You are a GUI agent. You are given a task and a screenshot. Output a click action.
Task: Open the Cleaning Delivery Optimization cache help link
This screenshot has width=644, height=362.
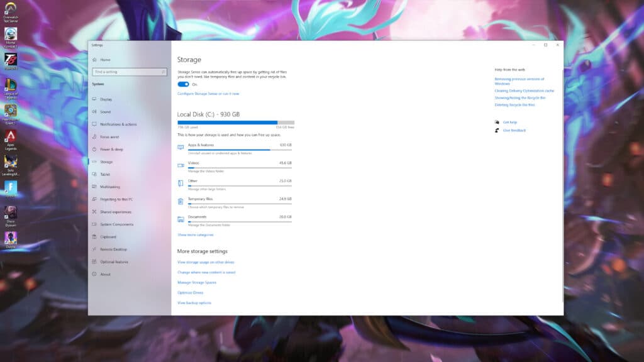pos(525,90)
